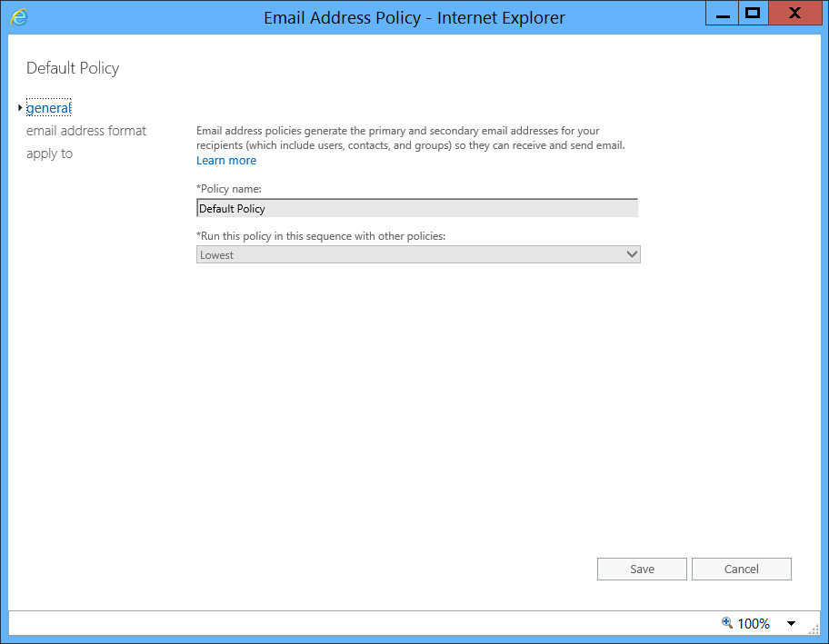The height and width of the screenshot is (644, 829).
Task: Expand the Lowest sequence dropdown
Action: coord(418,254)
